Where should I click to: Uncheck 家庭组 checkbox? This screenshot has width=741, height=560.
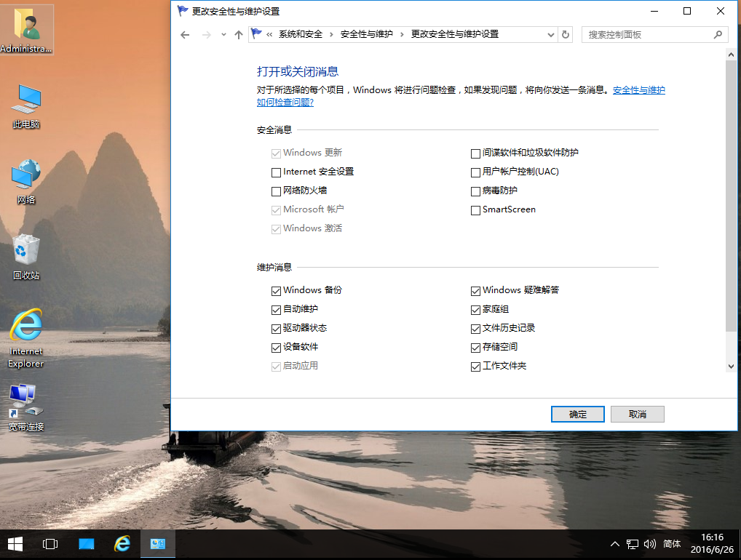(x=476, y=310)
